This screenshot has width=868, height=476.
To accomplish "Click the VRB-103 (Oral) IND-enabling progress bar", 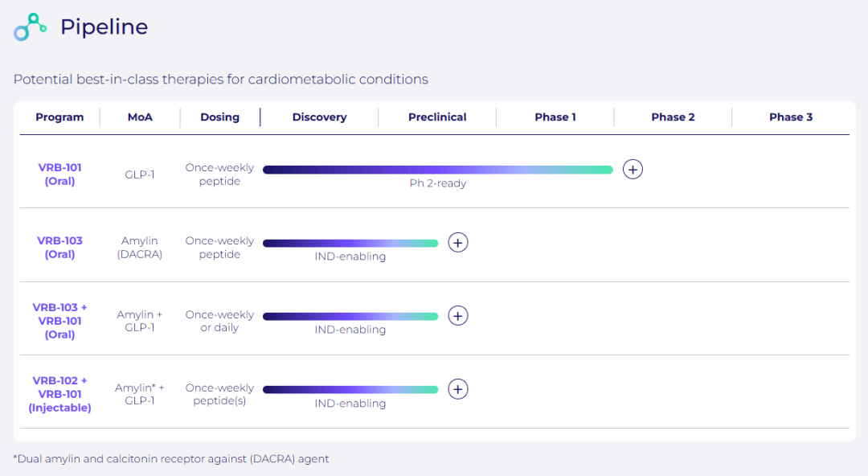I will click(x=350, y=243).
